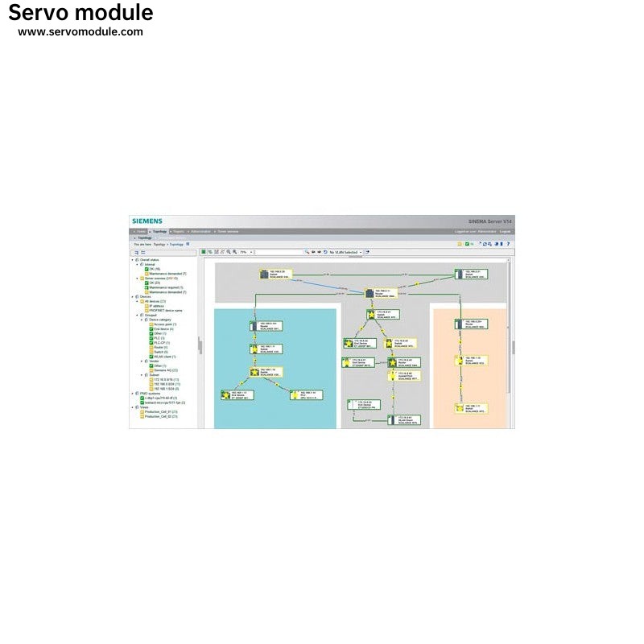This screenshot has width=644, height=644.
Task: Click the yellow status icon in the upper-right toolbar
Action: (x=460, y=244)
